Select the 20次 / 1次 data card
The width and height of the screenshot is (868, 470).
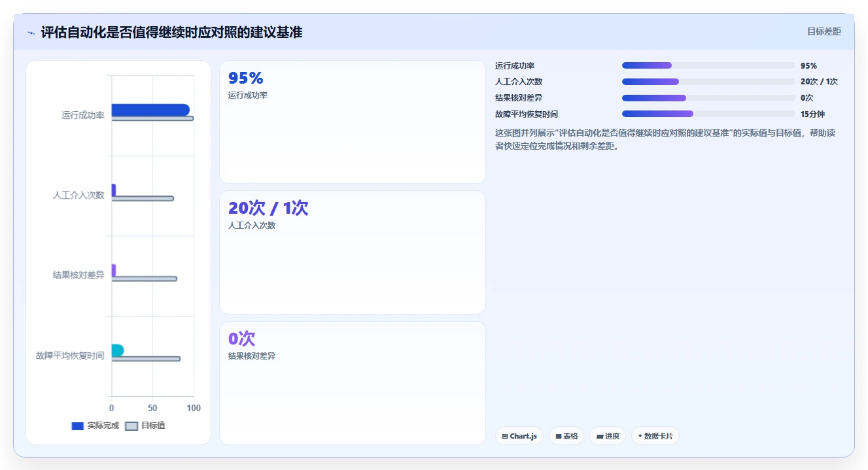tap(353, 252)
